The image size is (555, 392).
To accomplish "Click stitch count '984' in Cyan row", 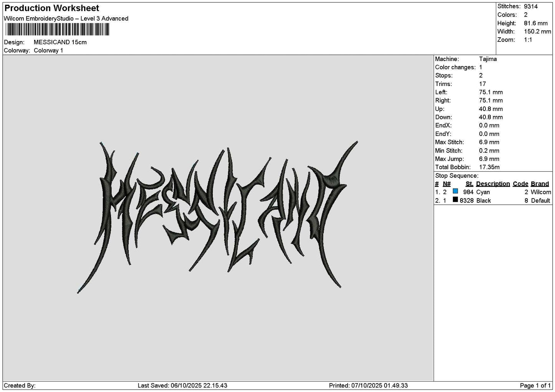I will (468, 192).
